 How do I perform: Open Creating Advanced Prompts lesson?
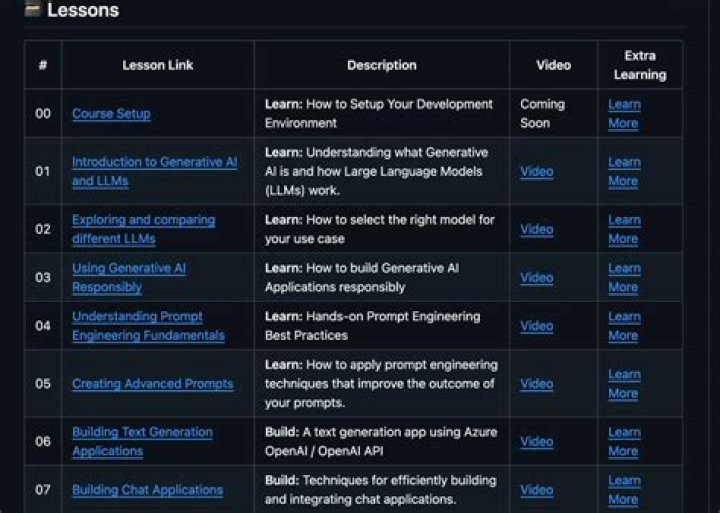(152, 384)
